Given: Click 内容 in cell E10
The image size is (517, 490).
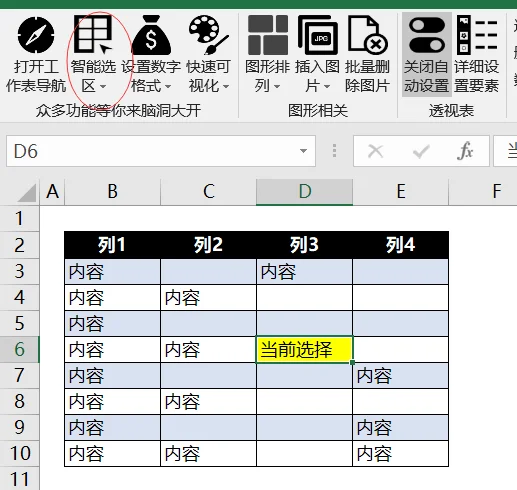Looking at the screenshot, I should 374,454.
